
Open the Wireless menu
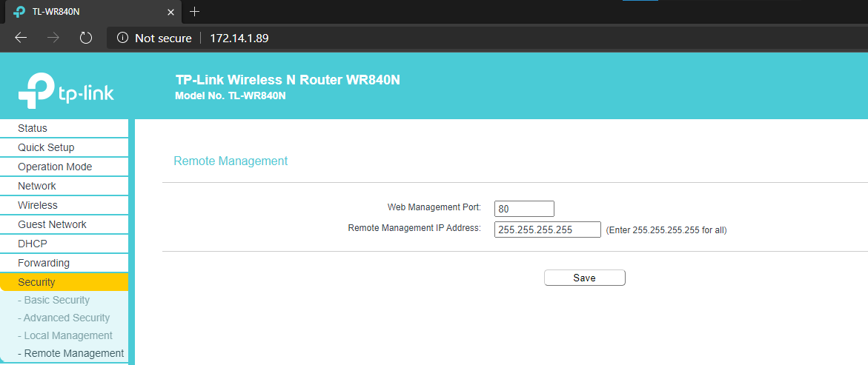pos(64,205)
